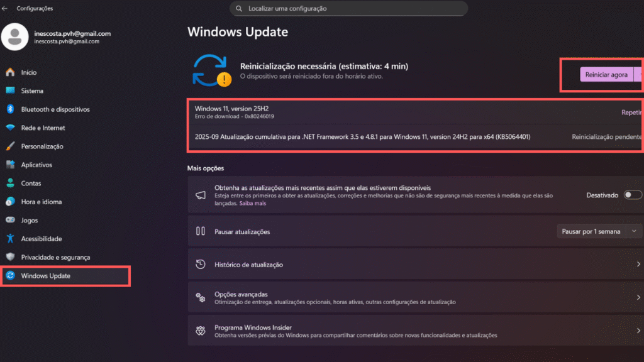Click the Acessibilidade icon in sidebar

point(10,239)
